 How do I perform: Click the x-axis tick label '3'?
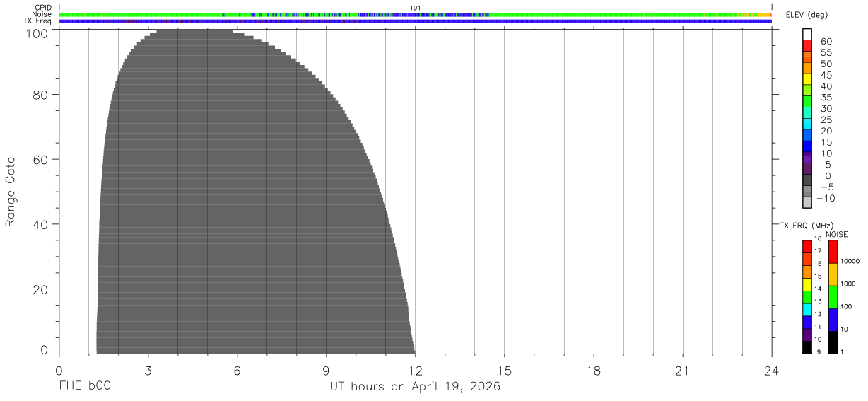(x=148, y=371)
